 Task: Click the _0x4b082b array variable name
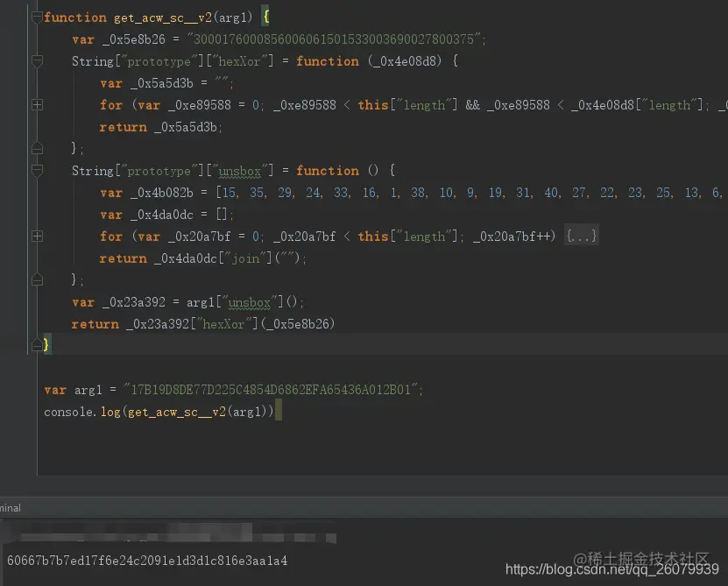[x=162, y=193]
